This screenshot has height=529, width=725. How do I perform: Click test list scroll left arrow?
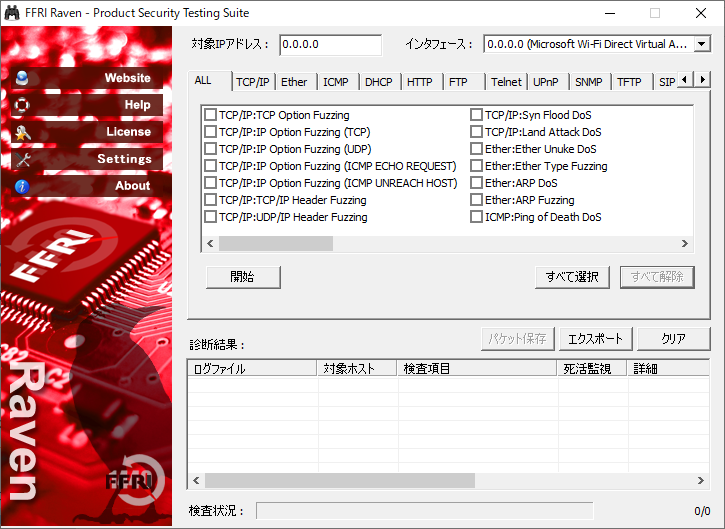click(x=210, y=243)
